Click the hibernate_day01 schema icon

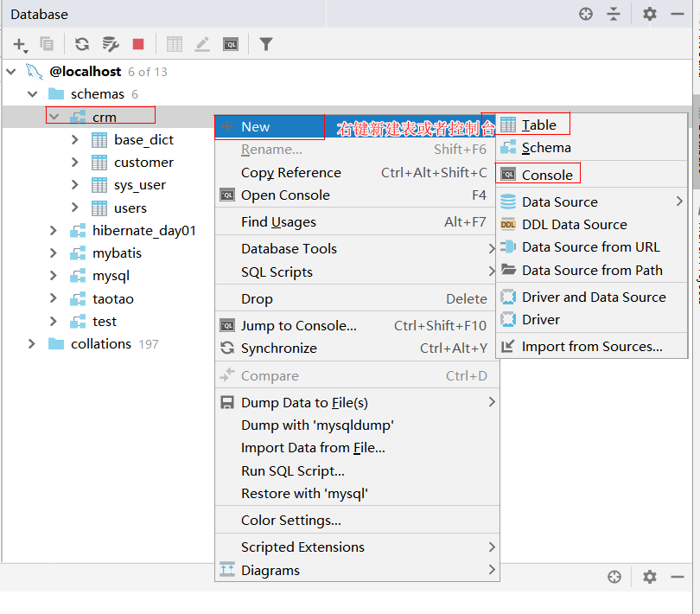click(78, 231)
